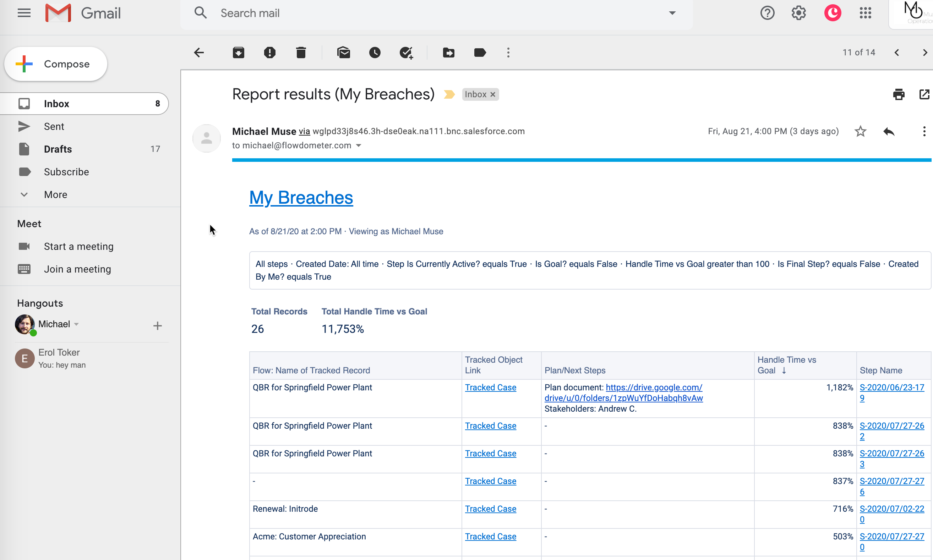
Task: Click Michael's Hangouts profile photo
Action: [x=24, y=324]
